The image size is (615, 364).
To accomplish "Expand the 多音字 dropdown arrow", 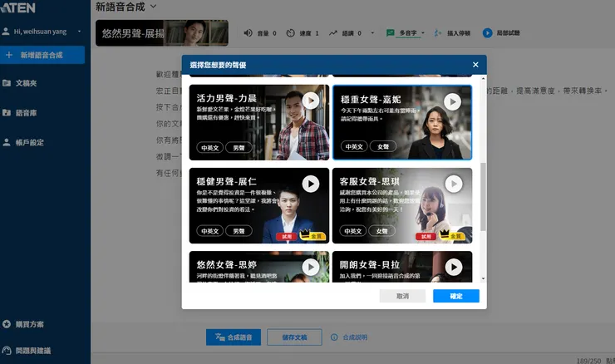I will click(x=423, y=33).
